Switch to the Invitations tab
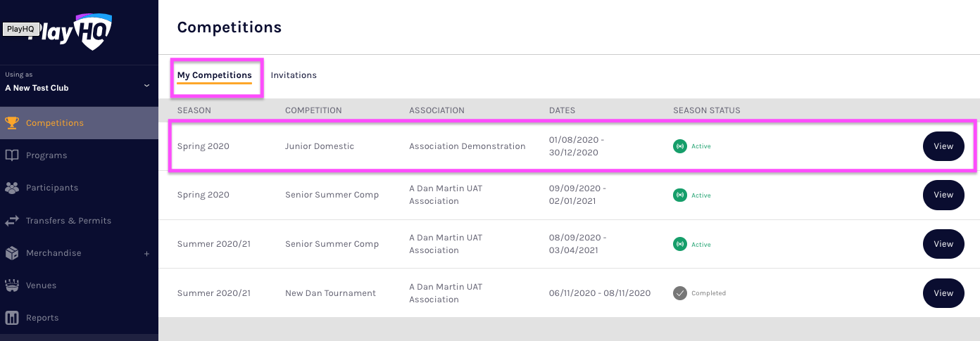980x341 pixels. [x=294, y=75]
